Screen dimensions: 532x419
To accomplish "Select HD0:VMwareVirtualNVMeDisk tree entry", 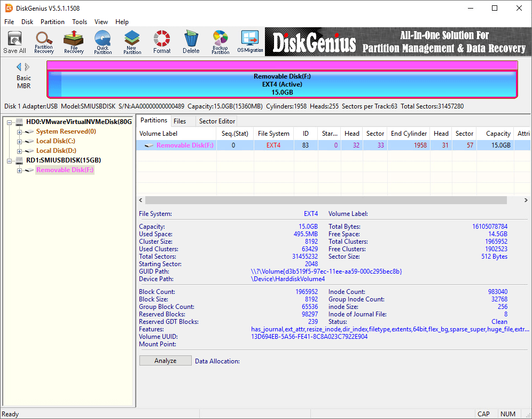I will point(79,122).
